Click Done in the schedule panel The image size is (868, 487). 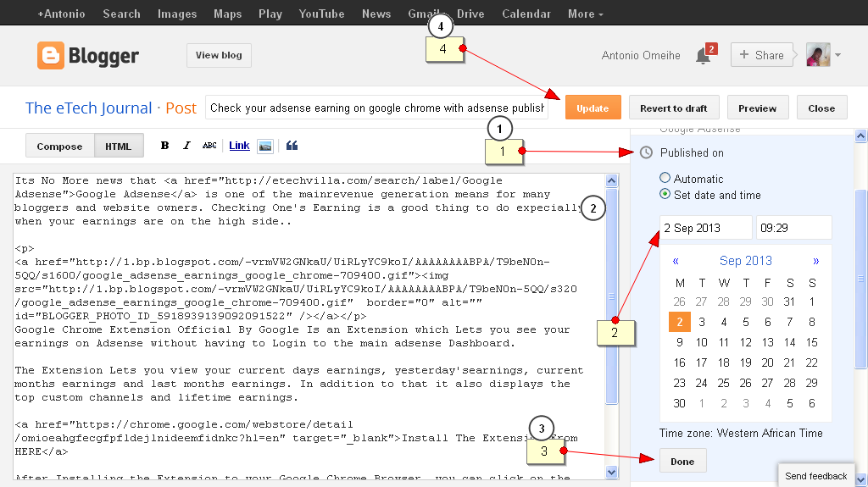click(682, 461)
